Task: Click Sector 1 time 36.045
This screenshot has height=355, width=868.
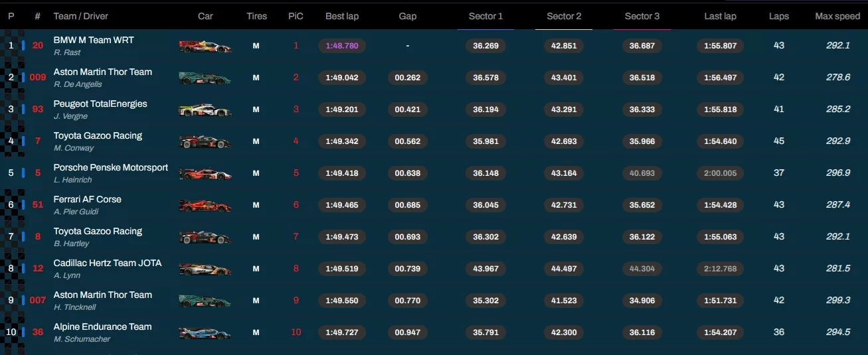Action: pyautogui.click(x=485, y=205)
